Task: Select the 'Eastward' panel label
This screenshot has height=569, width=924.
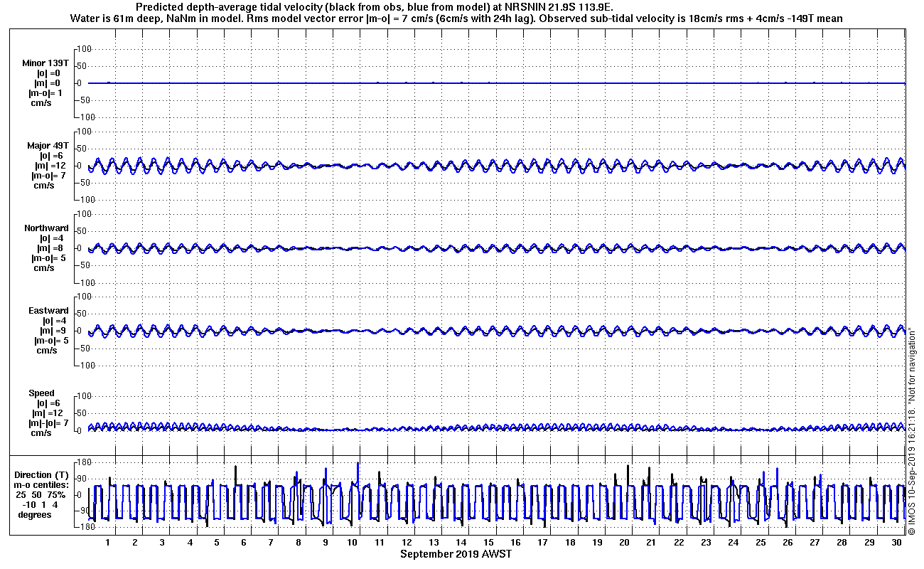Action: (48, 310)
